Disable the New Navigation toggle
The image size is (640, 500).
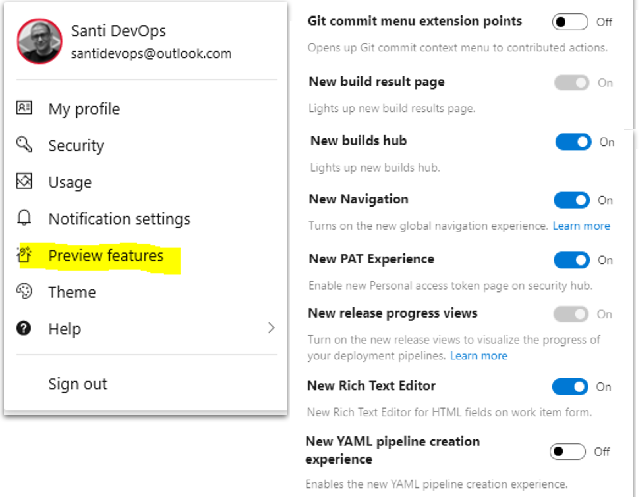pyautogui.click(x=573, y=201)
